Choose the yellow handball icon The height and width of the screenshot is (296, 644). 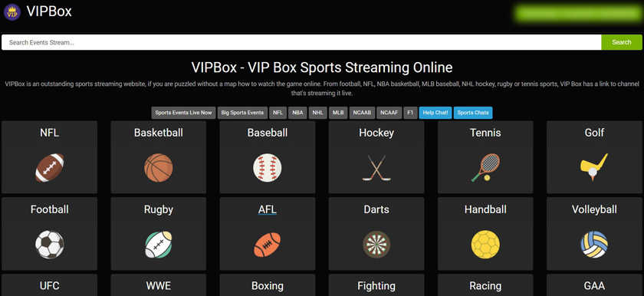(x=485, y=245)
